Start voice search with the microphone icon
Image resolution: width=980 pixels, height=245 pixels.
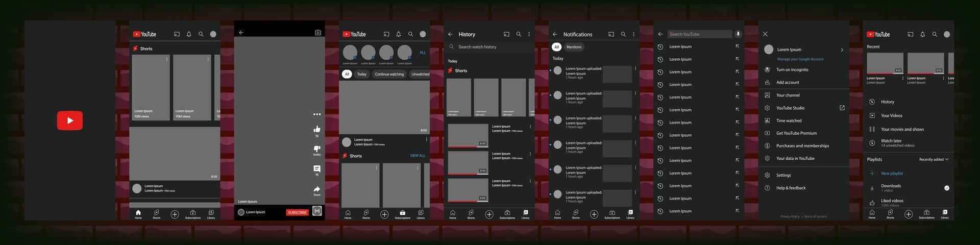738,34
